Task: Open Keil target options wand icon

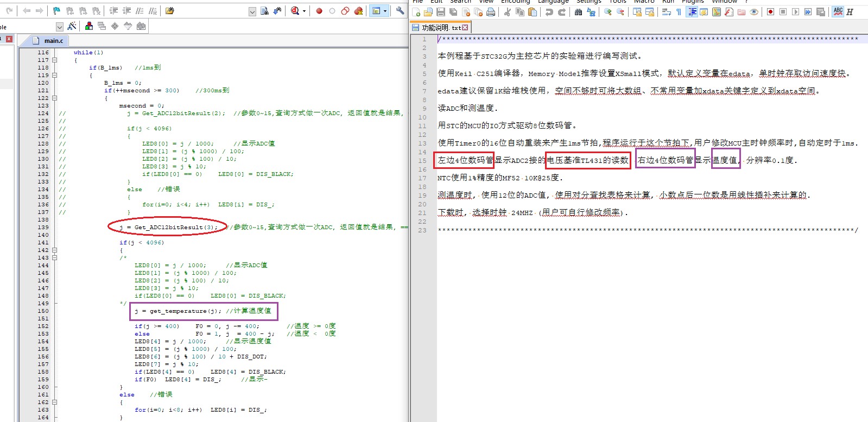Action: click(72, 26)
